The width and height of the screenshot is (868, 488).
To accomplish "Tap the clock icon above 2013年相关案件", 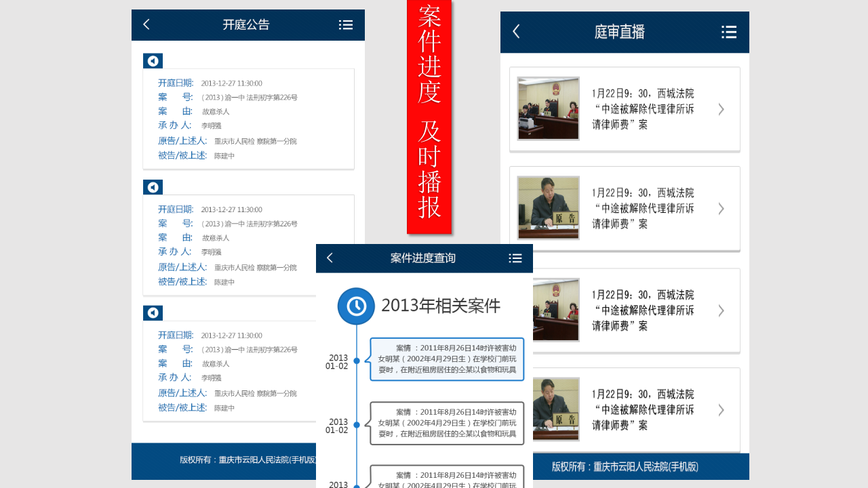I will [x=356, y=306].
